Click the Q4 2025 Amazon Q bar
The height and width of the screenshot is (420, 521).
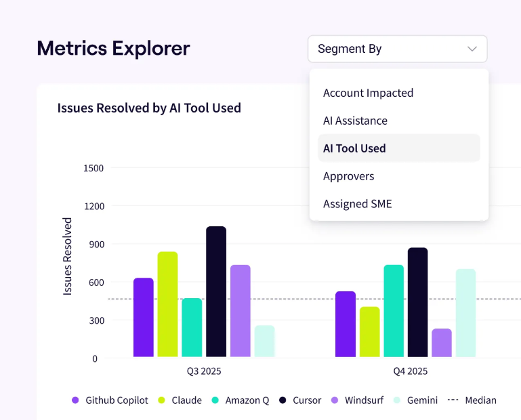point(394,311)
